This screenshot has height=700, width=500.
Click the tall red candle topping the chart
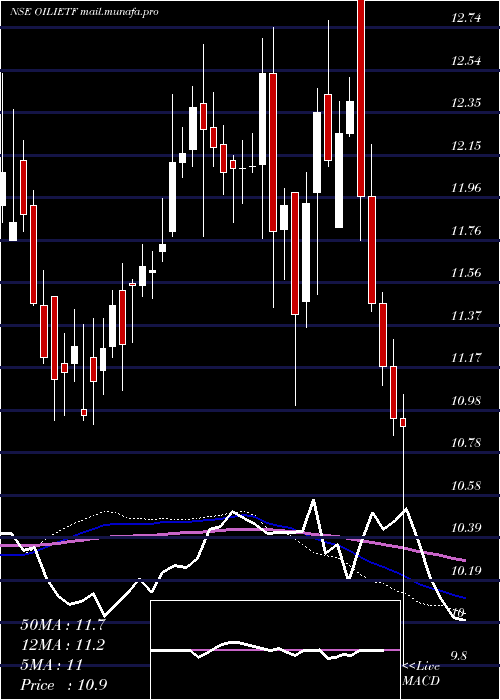coord(361,98)
